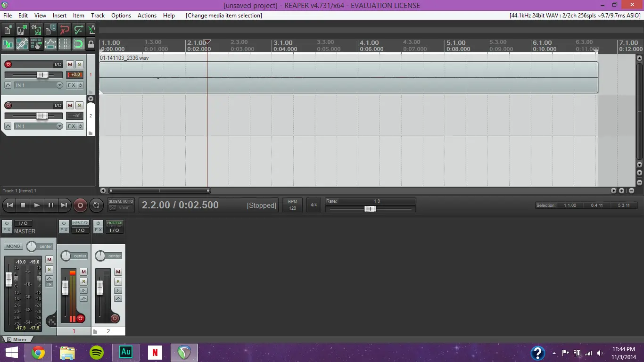Open the Edit menu

23,16
